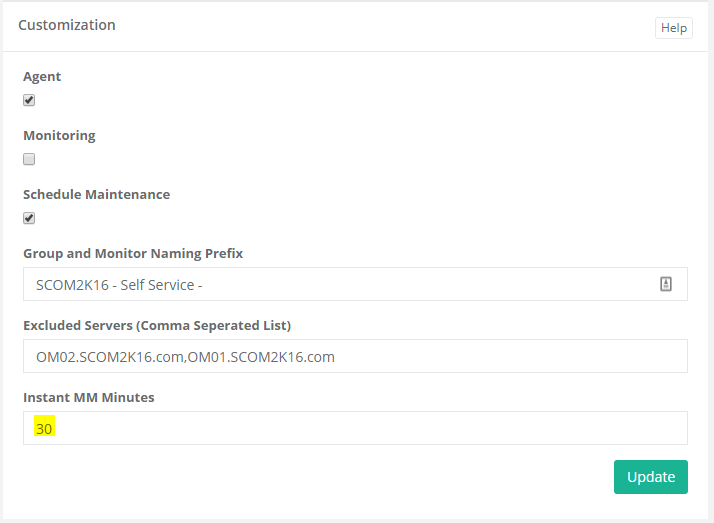
Task: Click the Schedule Maintenance label
Action: coord(97,194)
